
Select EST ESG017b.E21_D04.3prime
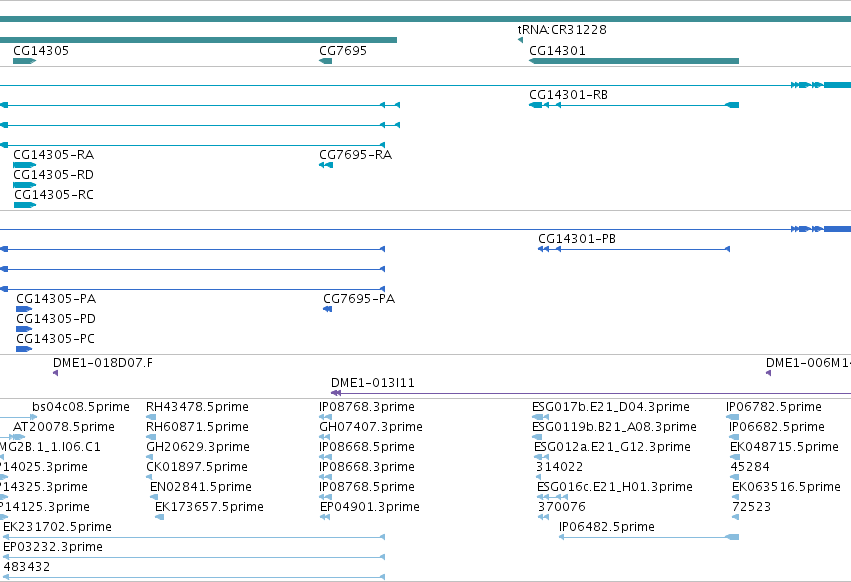pyautogui.click(x=611, y=407)
